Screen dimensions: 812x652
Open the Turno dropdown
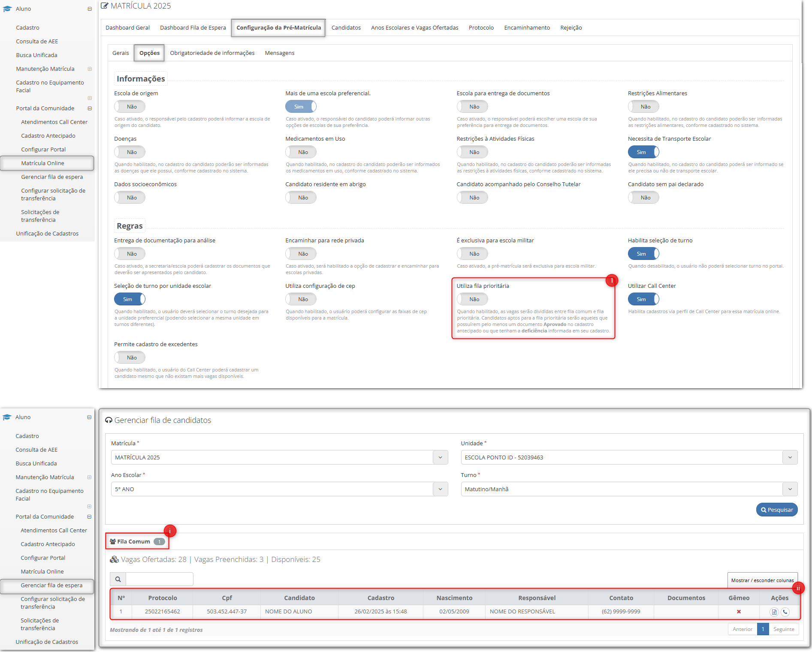[x=629, y=489]
